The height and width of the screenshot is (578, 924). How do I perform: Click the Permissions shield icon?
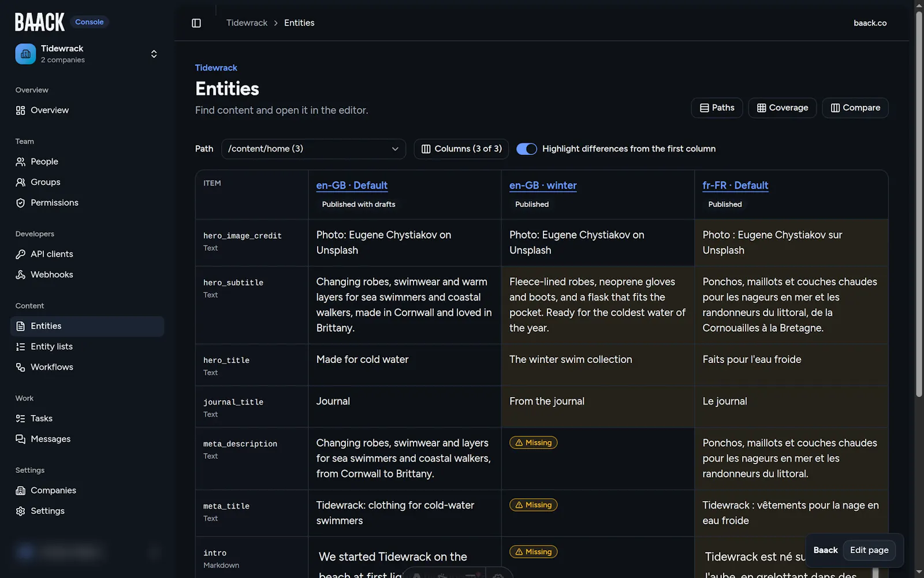tap(21, 203)
